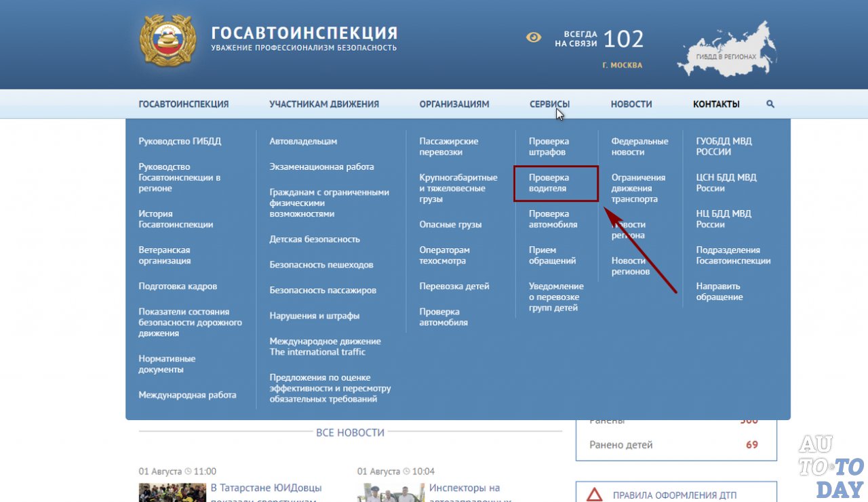Screen dimensions: 868x502
Task: Click the warning triangle ДТП icon
Action: (595, 495)
